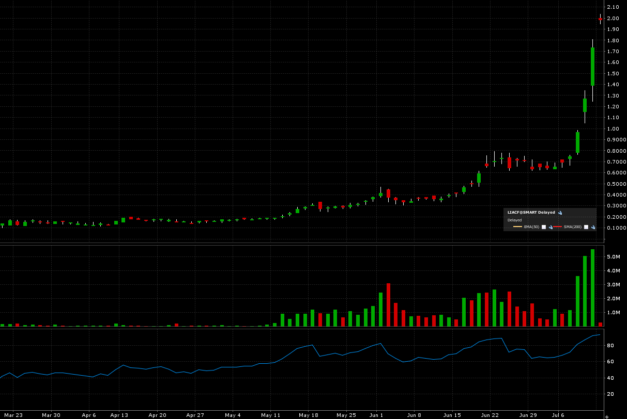Click the pin icon next to SMA(200)
627x419 pixels.
pos(591,227)
